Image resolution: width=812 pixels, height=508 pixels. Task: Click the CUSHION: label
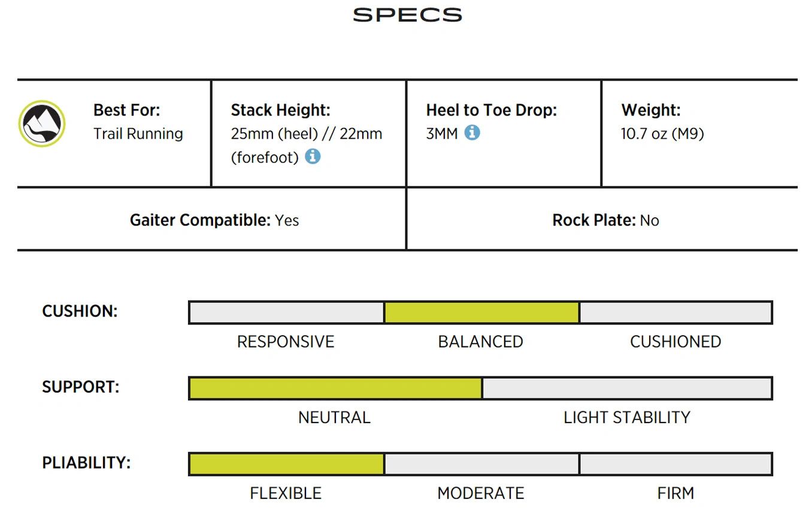(x=80, y=311)
